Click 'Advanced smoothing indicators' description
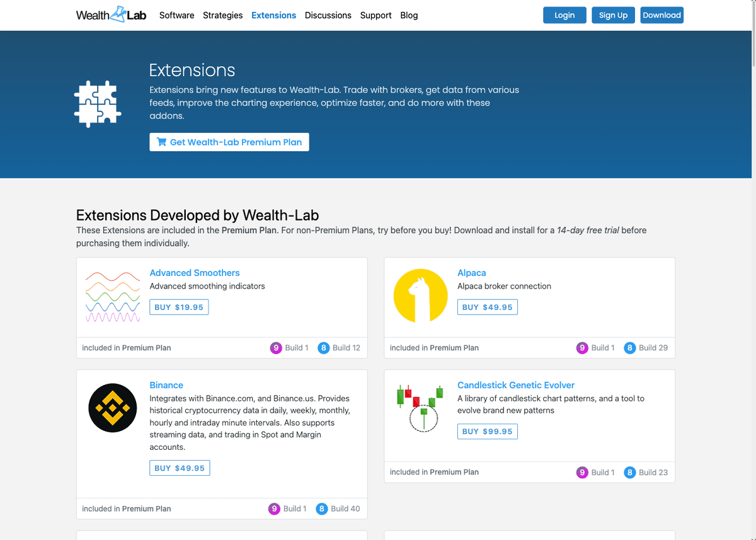The width and height of the screenshot is (756, 540). click(207, 286)
